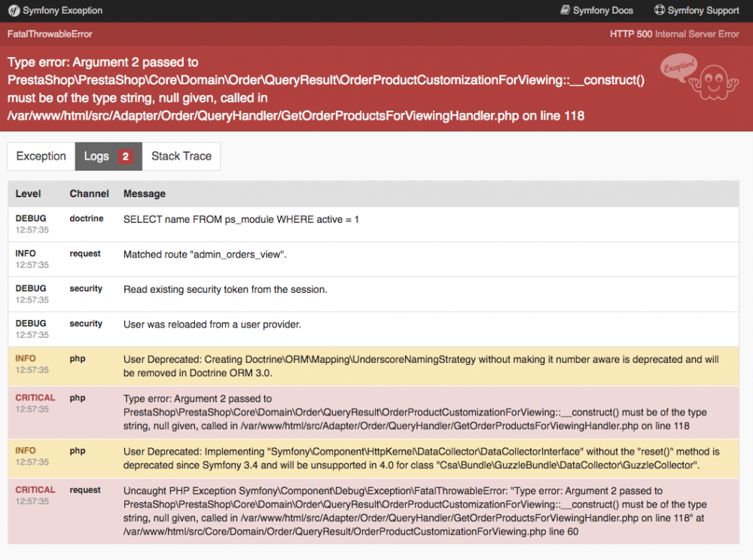Select the Logs tab
753x560 pixels.
click(x=108, y=157)
